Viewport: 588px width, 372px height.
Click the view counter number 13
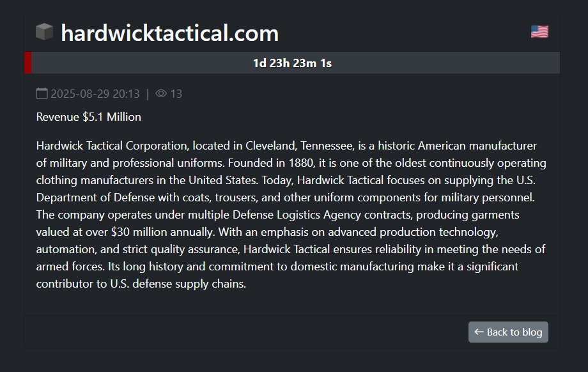[x=175, y=93]
